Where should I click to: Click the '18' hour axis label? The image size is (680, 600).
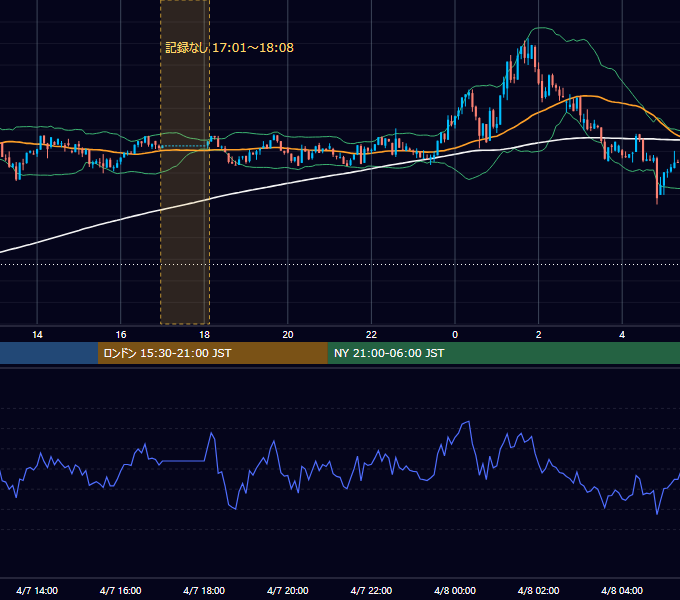[x=204, y=335]
